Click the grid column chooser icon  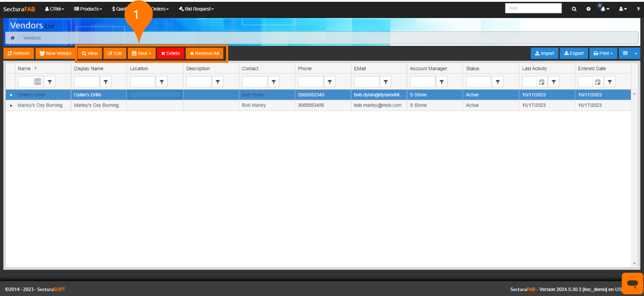pos(625,53)
